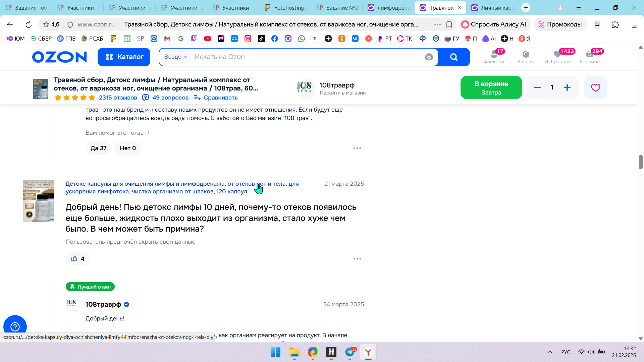Switch to the Fotohosting browser tab
The width and height of the screenshot is (644, 362).
click(x=285, y=7)
